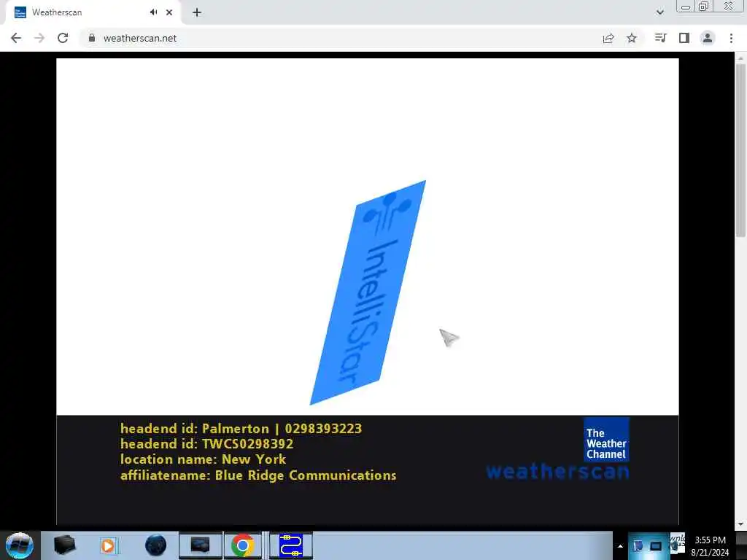The width and height of the screenshot is (747, 560).
Task: View site information via lock icon
Action: [x=92, y=38]
